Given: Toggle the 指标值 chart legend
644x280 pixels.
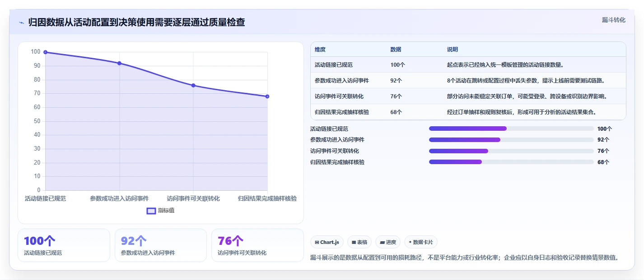Looking at the screenshot, I should [x=161, y=211].
